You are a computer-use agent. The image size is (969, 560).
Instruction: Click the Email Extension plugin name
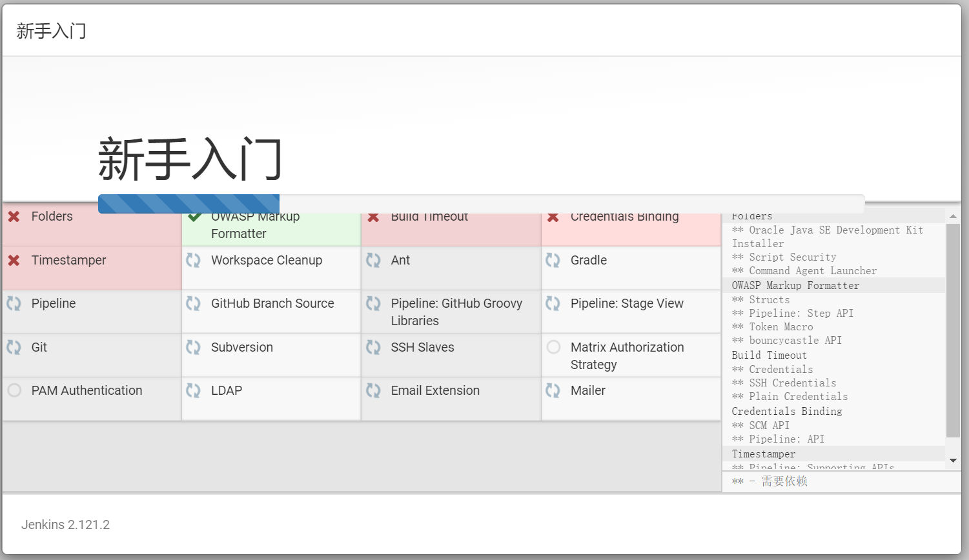tap(435, 390)
